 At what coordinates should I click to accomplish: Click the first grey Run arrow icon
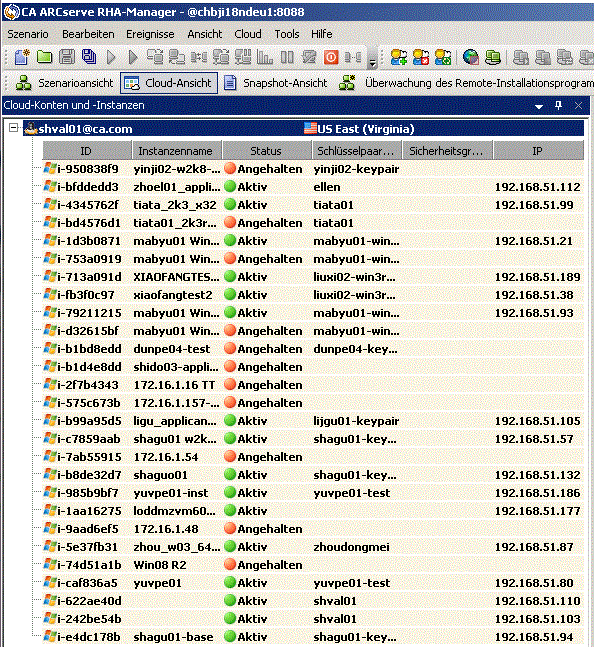coord(111,57)
